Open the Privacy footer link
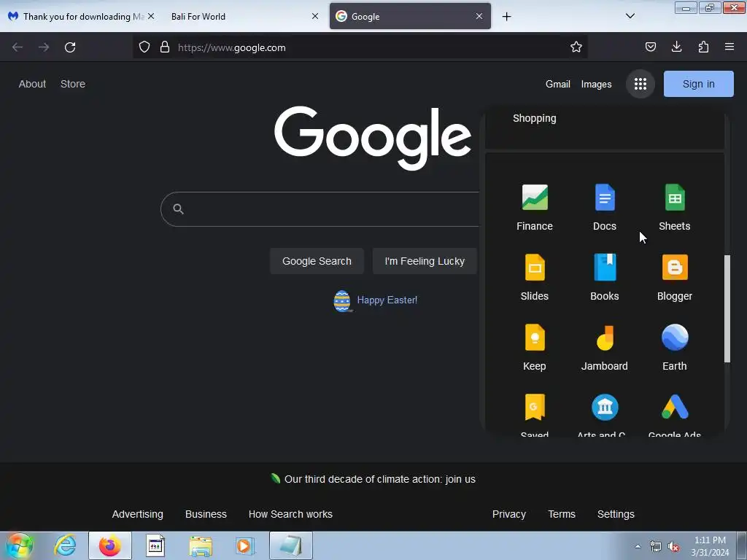 click(x=508, y=514)
